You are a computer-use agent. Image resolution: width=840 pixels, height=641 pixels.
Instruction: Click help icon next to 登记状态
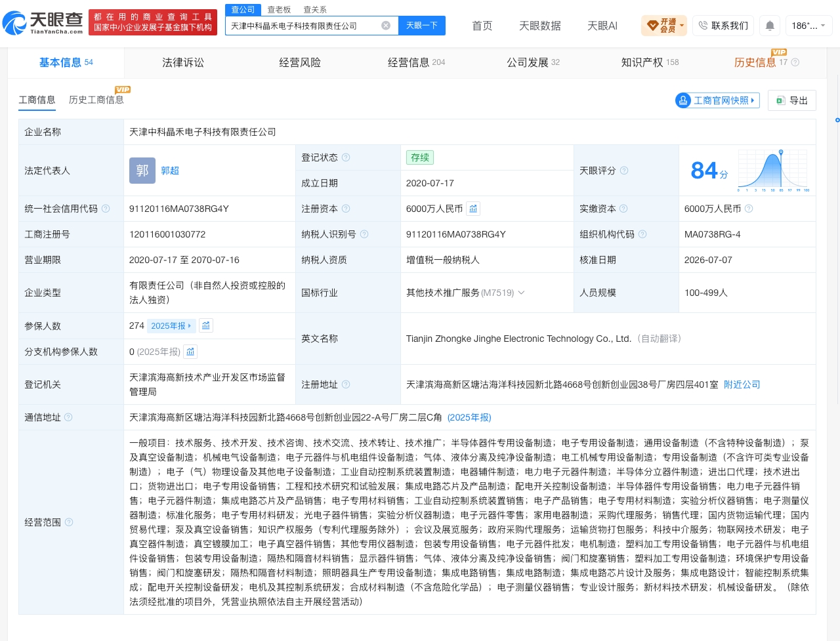point(346,157)
